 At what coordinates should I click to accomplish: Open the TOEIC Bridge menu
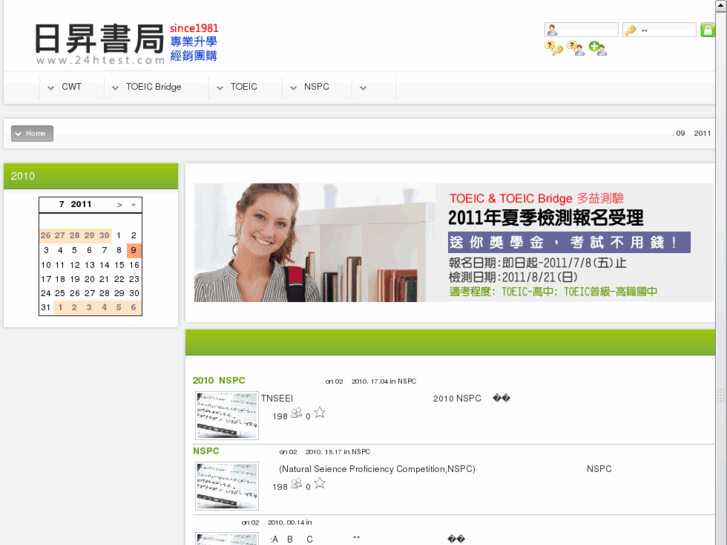153,87
